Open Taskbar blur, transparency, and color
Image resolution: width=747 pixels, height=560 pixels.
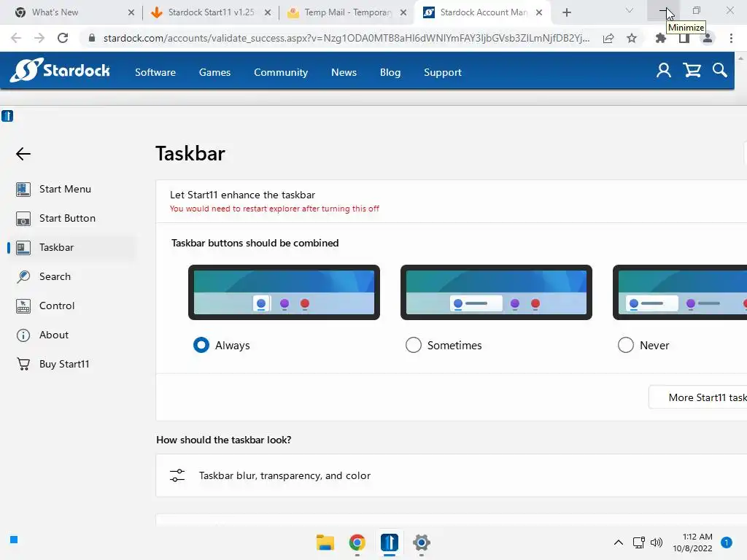(x=451, y=475)
